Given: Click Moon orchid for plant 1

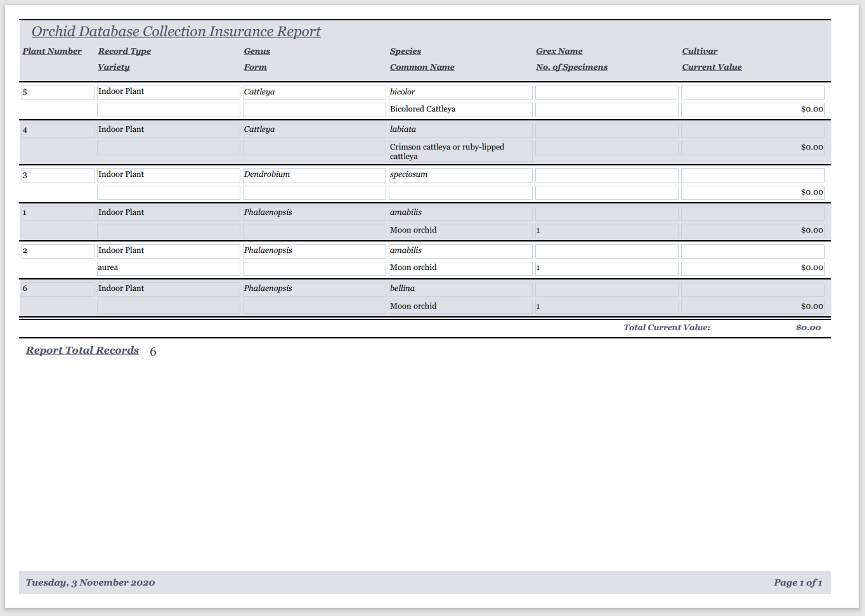Looking at the screenshot, I should click(x=460, y=231).
